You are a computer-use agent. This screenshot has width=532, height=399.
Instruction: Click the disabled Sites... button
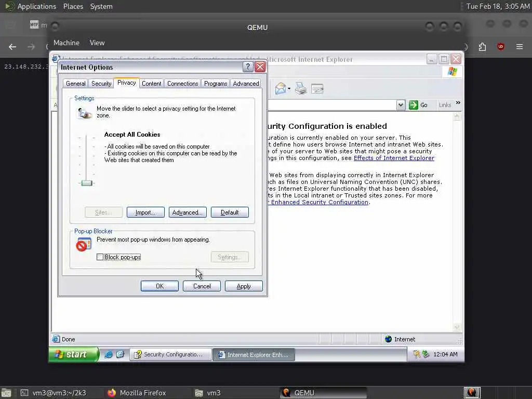click(103, 212)
